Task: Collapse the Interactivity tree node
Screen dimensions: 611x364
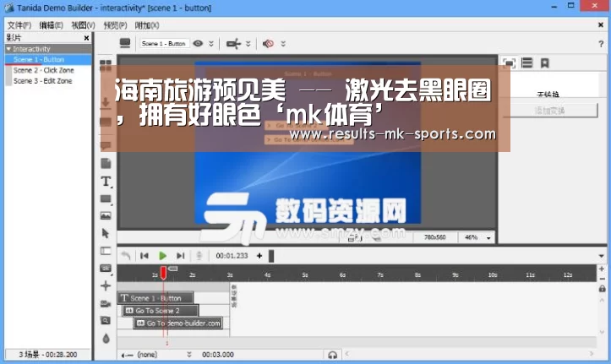Action: [8, 49]
